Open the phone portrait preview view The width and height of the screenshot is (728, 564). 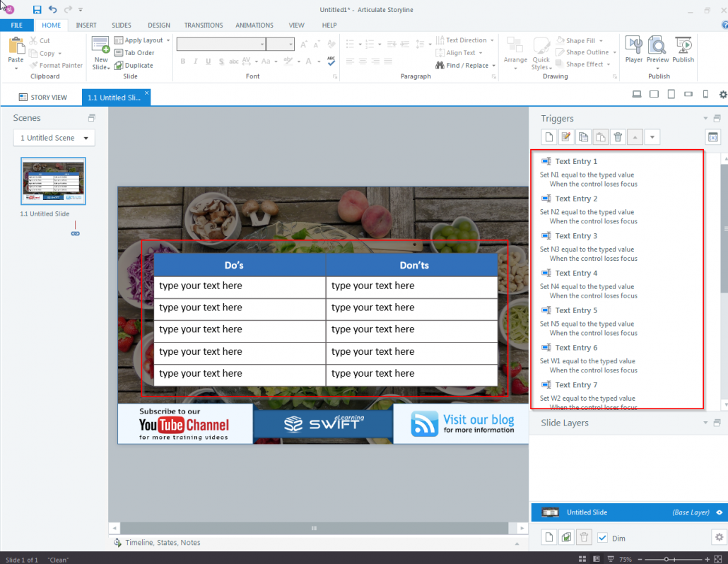click(705, 93)
